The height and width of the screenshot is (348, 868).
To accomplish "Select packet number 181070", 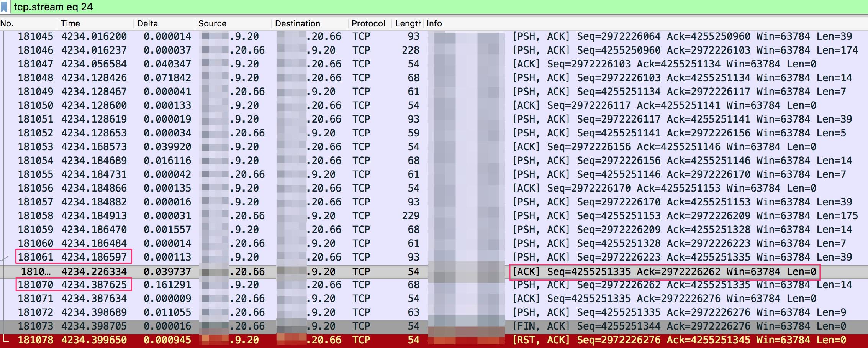I will click(35, 285).
